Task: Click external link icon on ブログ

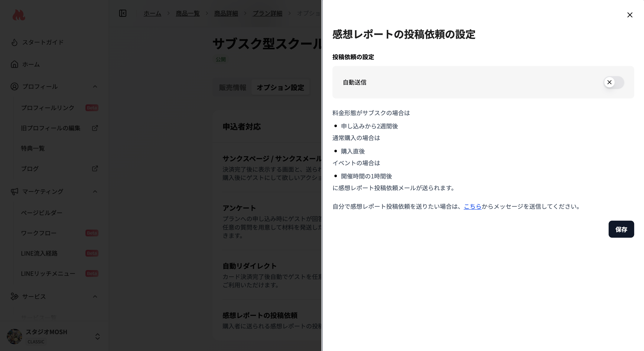Action: click(95, 168)
